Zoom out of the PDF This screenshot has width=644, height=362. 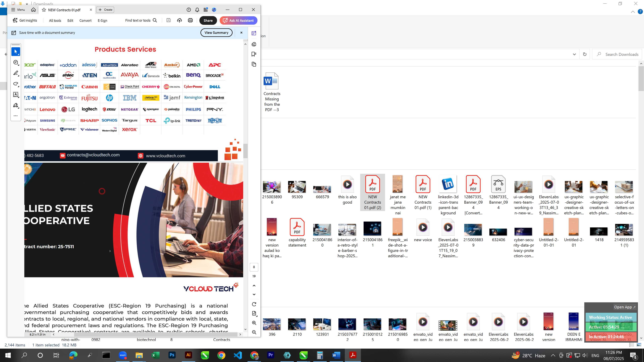click(254, 332)
